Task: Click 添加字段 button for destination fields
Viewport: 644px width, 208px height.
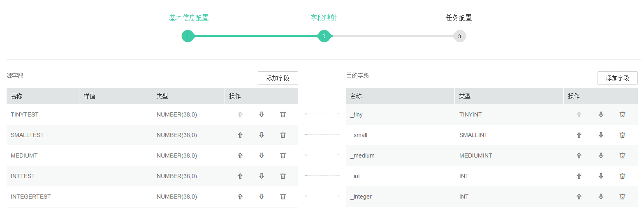Action: [x=617, y=78]
